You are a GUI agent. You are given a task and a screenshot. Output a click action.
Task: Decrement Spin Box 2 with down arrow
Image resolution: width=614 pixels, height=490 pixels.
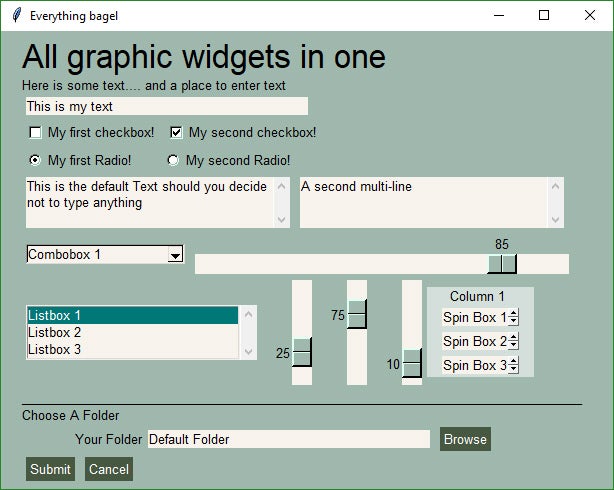[x=513, y=345]
